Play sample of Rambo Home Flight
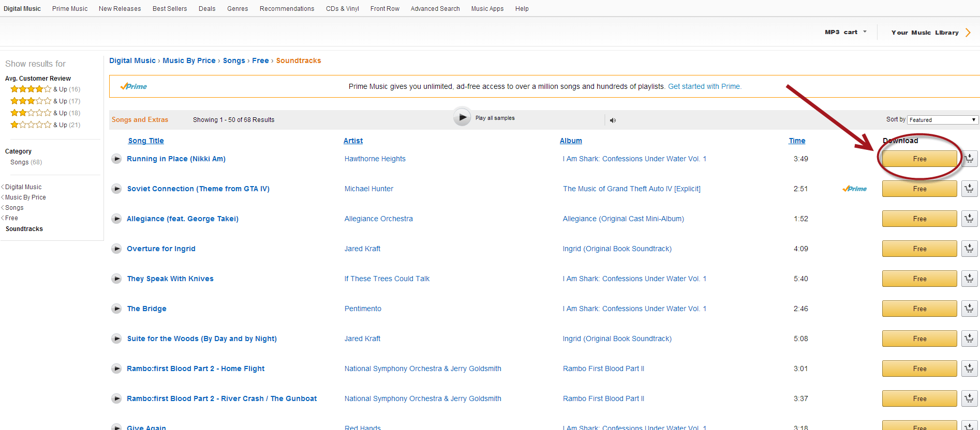The width and height of the screenshot is (980, 430). pyautogui.click(x=116, y=368)
